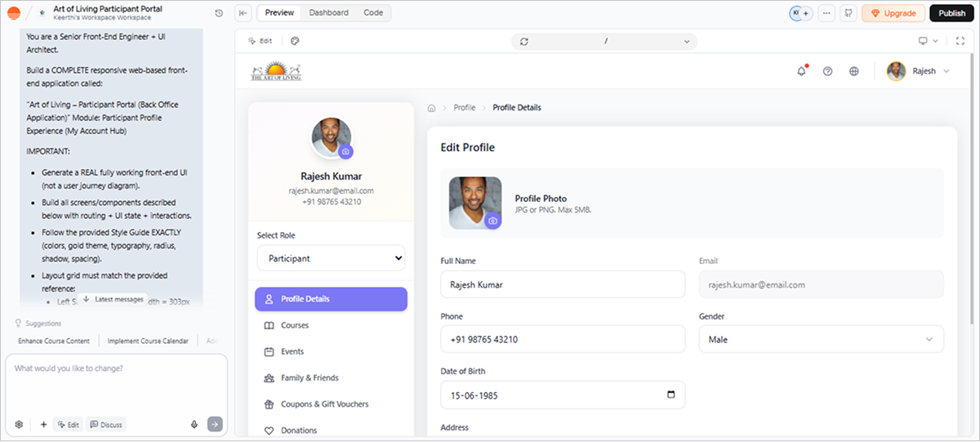Image resolution: width=980 pixels, height=442 pixels.
Task: Click the Profile breadcrumb link
Action: point(464,108)
